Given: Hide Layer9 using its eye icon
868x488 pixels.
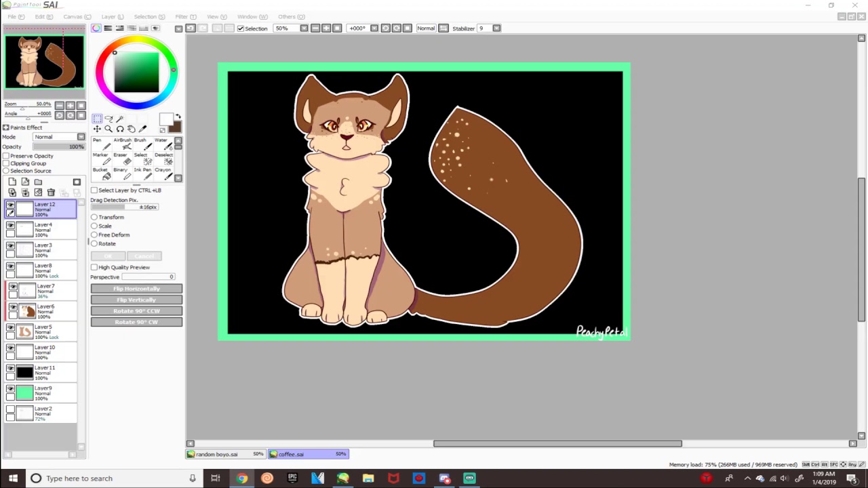Looking at the screenshot, I should pos(10,388).
